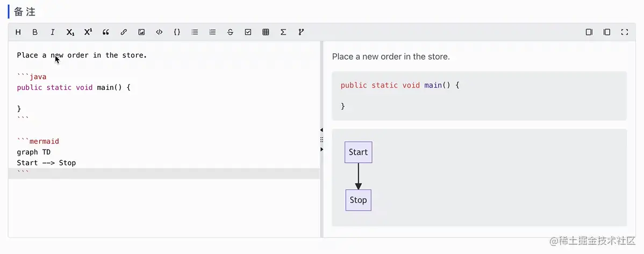Click the preview paragraph 'Place a new order'
Image resolution: width=644 pixels, height=254 pixels.
pos(391,57)
